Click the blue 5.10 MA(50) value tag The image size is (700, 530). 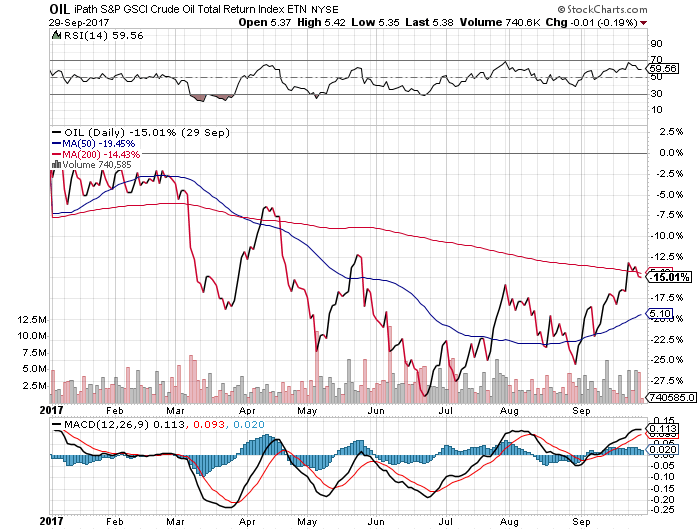(660, 313)
